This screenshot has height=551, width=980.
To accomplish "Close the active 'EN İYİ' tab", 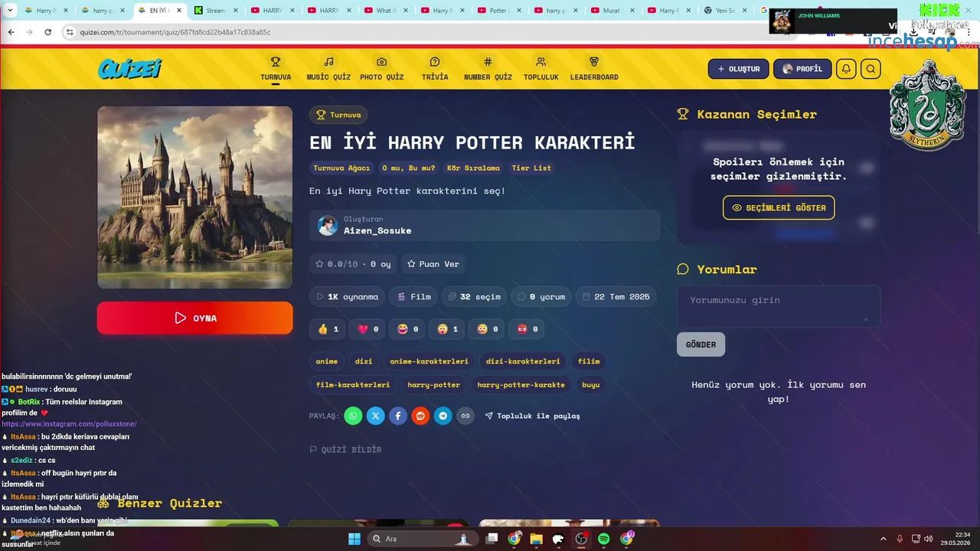I will [x=179, y=11].
